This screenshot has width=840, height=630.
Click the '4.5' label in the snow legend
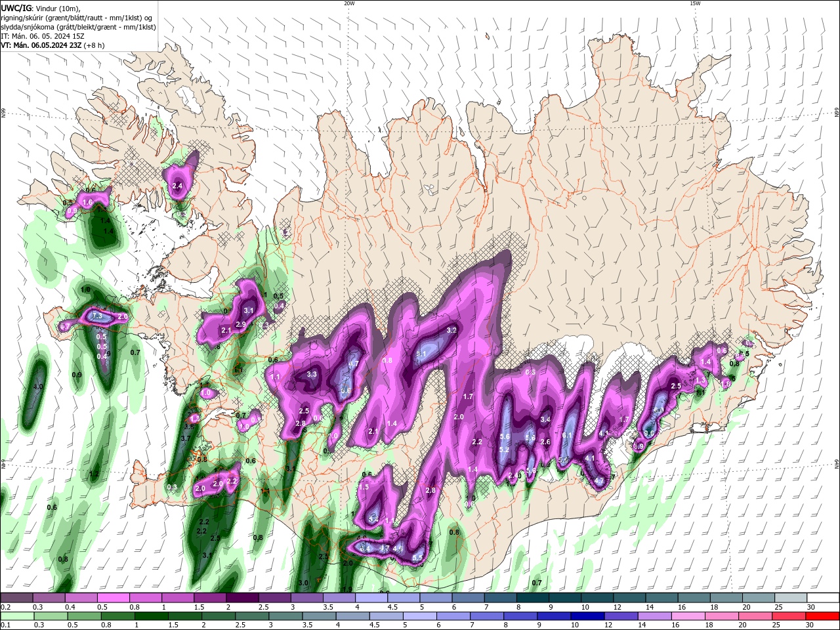(x=392, y=607)
